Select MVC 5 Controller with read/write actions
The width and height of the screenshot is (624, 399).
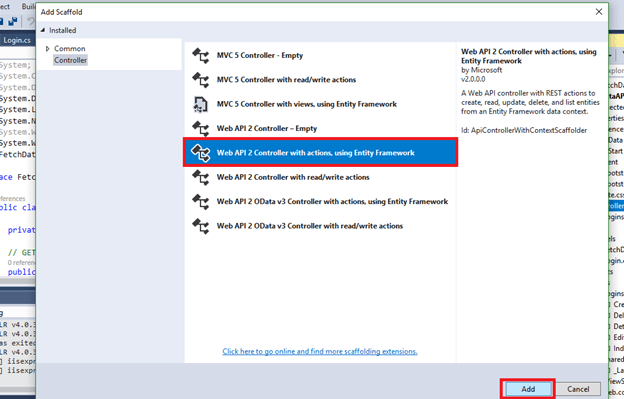tap(286, 80)
